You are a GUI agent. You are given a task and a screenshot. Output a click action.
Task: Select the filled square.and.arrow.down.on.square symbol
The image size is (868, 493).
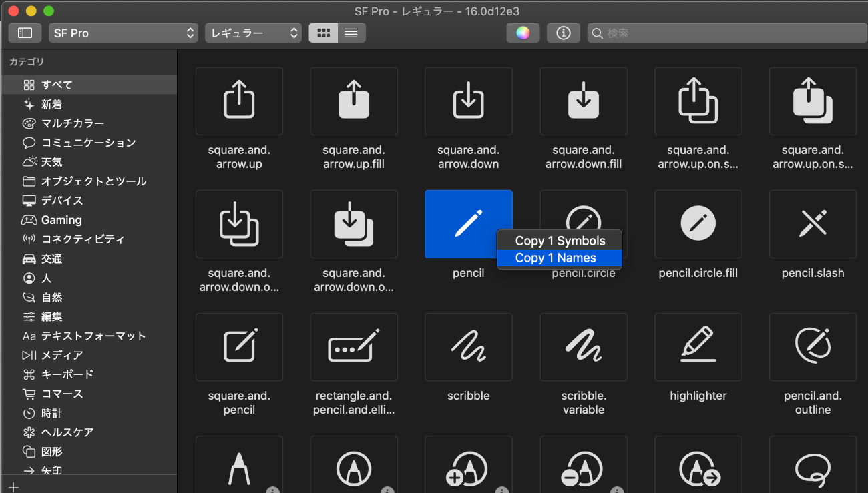point(354,224)
